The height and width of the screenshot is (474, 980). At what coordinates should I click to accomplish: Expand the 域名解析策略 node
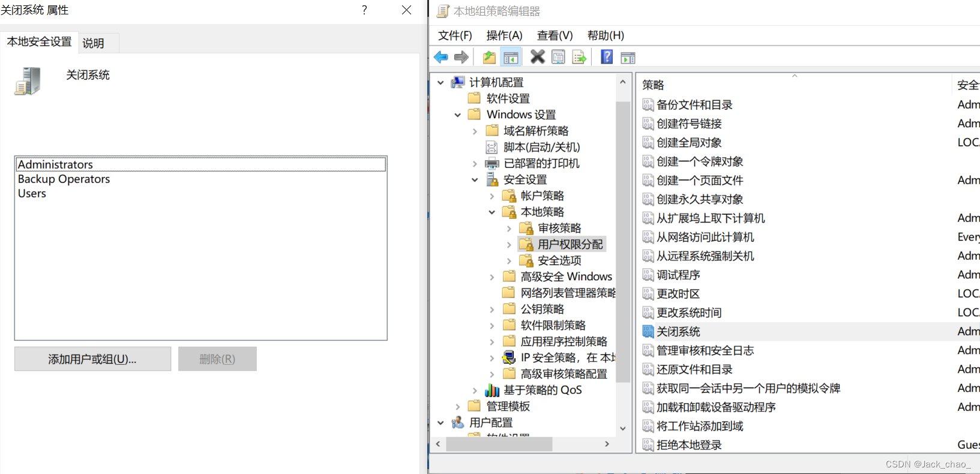pyautogui.click(x=475, y=131)
